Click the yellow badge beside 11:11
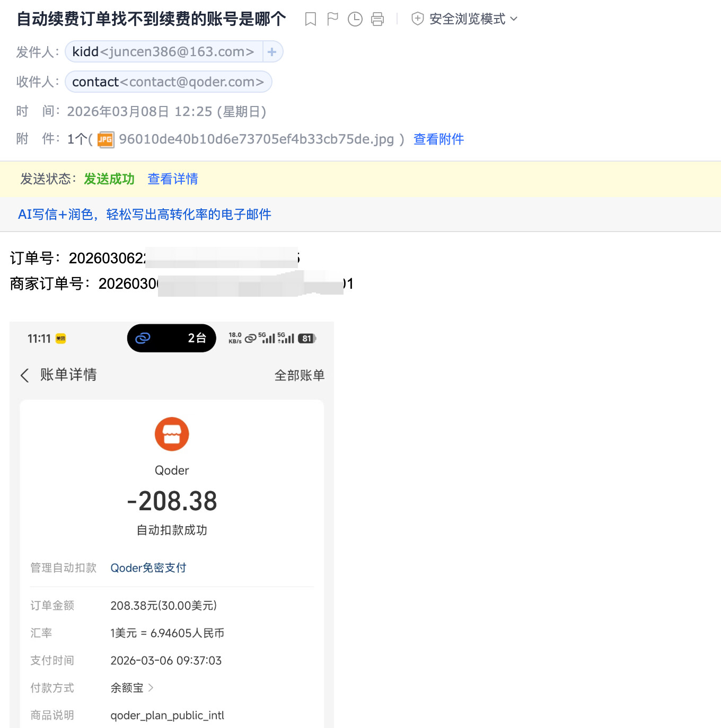This screenshot has width=721, height=728. 61,339
